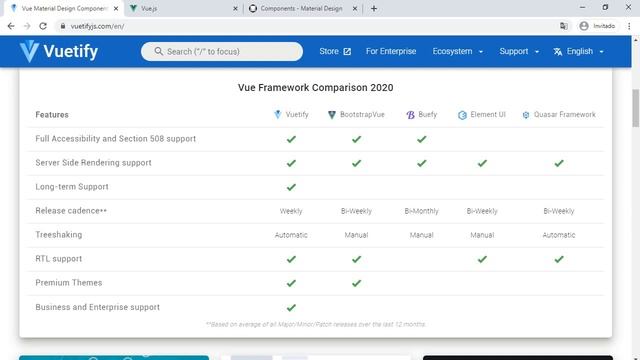Image resolution: width=640 pixels, height=360 pixels.
Task: Click Vuetify checkmark for Long-term Support
Action: 291,187
